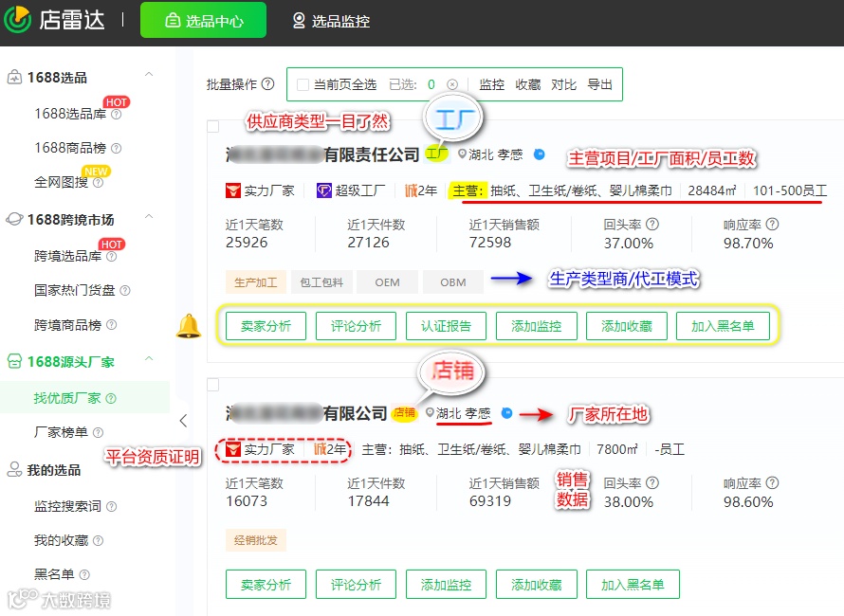Screen dimensions: 844x616
Task: Click 回头率 help icon in the second card
Action: (x=652, y=483)
